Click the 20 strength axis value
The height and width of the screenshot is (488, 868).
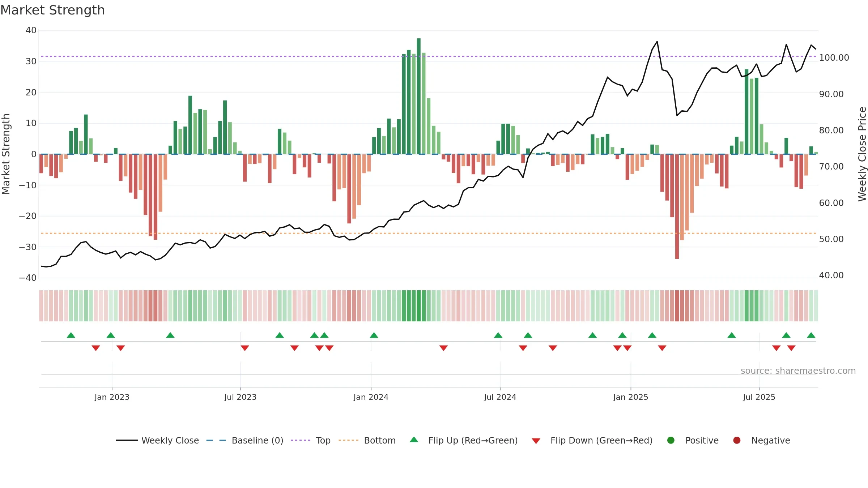[x=31, y=92]
